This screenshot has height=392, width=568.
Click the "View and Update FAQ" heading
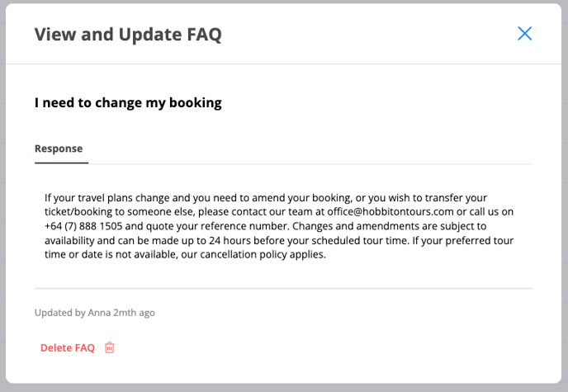point(128,35)
